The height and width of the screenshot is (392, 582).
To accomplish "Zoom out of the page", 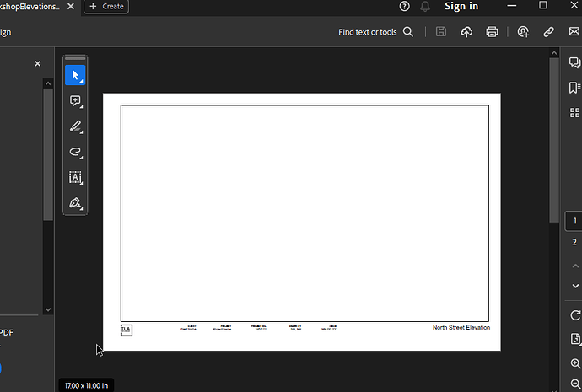I will [576, 384].
